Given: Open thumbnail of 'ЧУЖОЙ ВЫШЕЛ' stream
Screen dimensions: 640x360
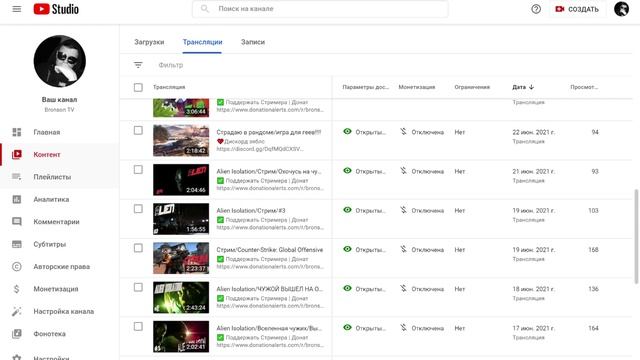Looking at the screenshot, I should (181, 297).
